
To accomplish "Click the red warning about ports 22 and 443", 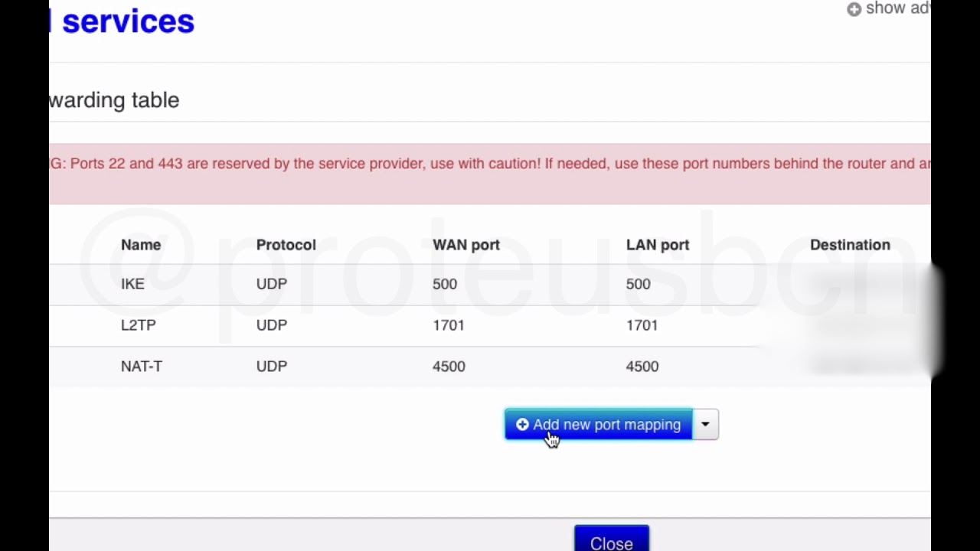I will point(490,164).
